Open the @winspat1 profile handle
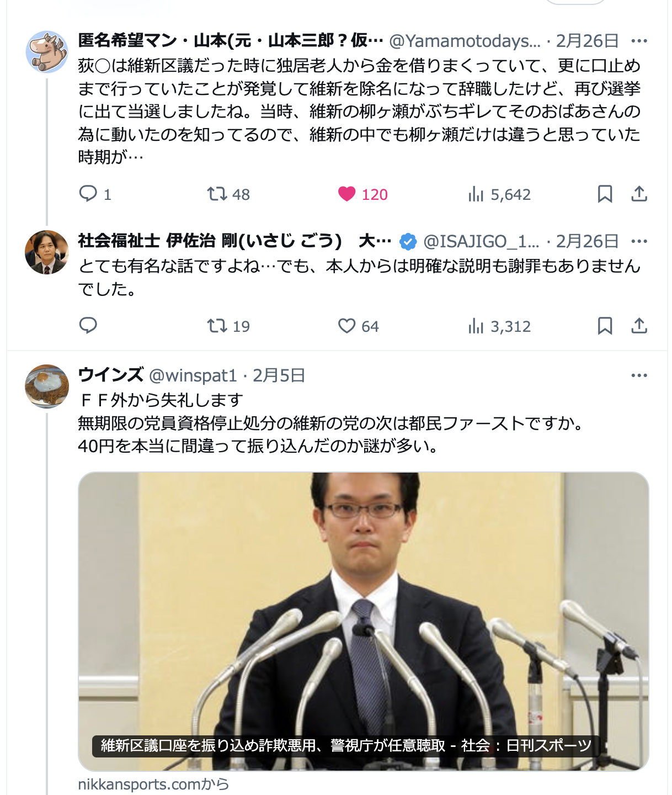The image size is (672, 795). coord(193,375)
